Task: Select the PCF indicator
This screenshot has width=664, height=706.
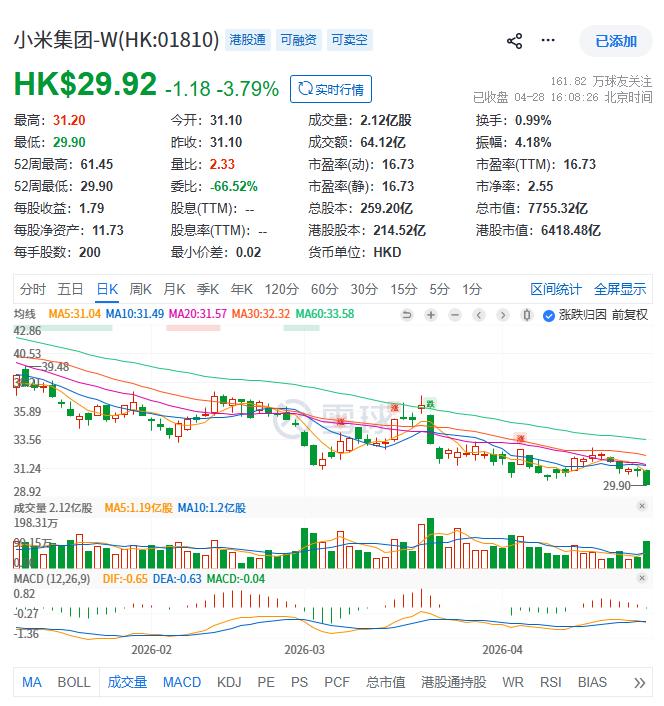Action: tap(337, 682)
